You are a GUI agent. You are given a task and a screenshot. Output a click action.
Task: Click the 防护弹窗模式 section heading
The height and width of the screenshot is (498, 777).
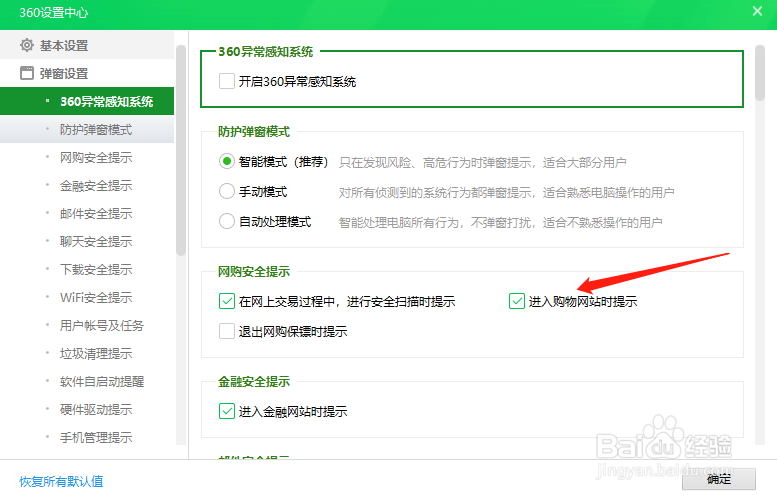tap(254, 132)
